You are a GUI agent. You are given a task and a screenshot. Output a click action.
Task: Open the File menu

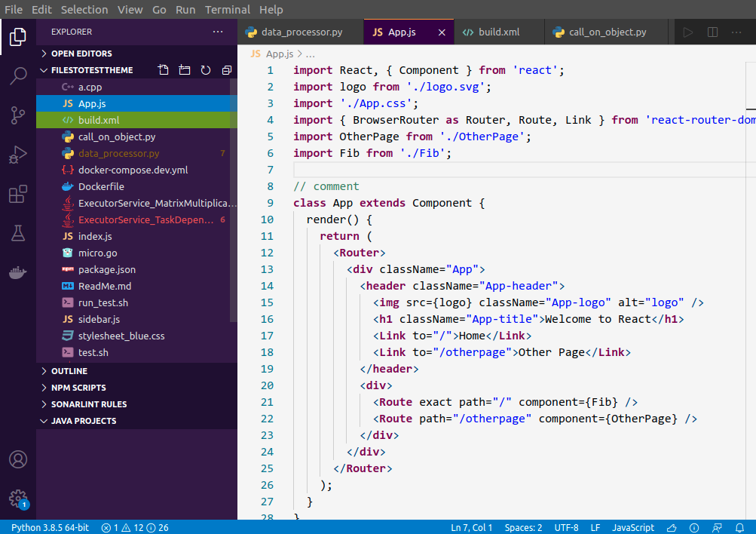coord(14,10)
